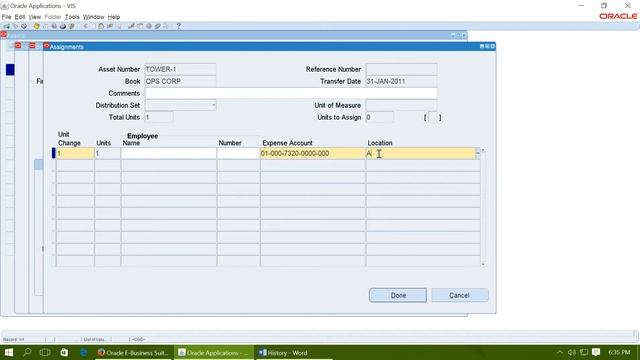Open the File menu

pos(6,17)
